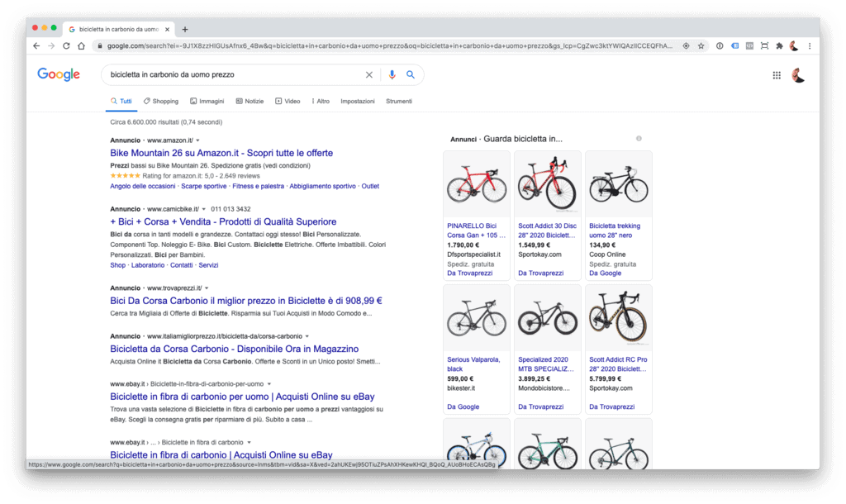Expand dropdown next to www.trovaprezzi.it ad
The height and width of the screenshot is (504, 846).
207,288
